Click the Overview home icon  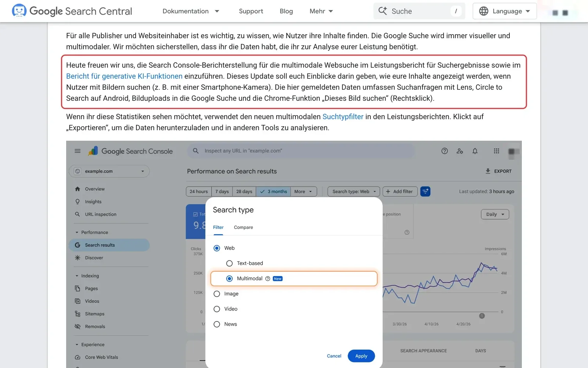pyautogui.click(x=78, y=189)
